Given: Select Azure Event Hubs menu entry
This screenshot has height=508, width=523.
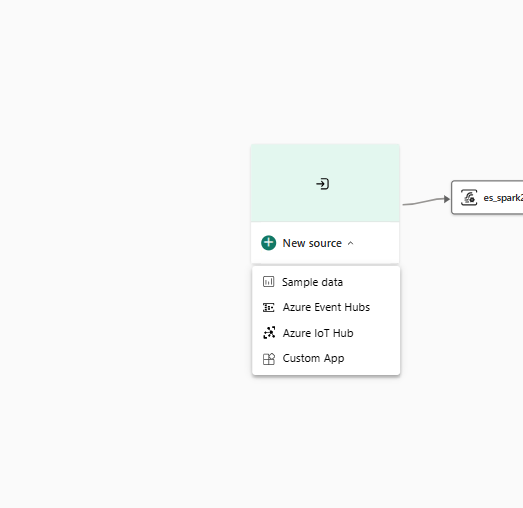Looking at the screenshot, I should click(326, 307).
